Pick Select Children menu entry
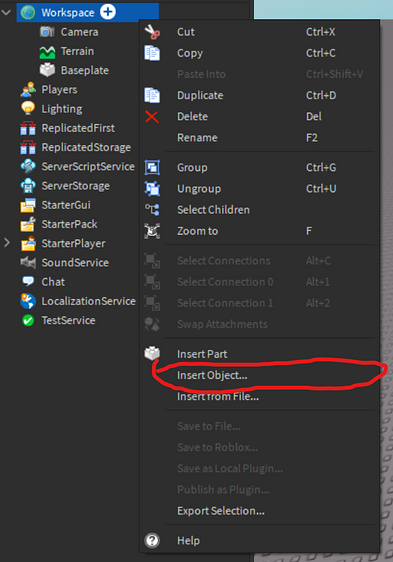Viewport: 393px width, 562px height. click(259, 210)
